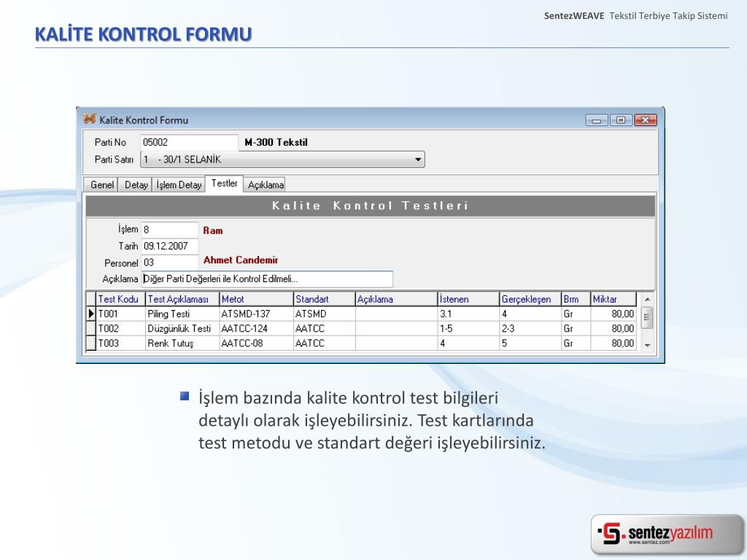Open the İşlem Detay tab
The width and height of the screenshot is (747, 560).
179,184
